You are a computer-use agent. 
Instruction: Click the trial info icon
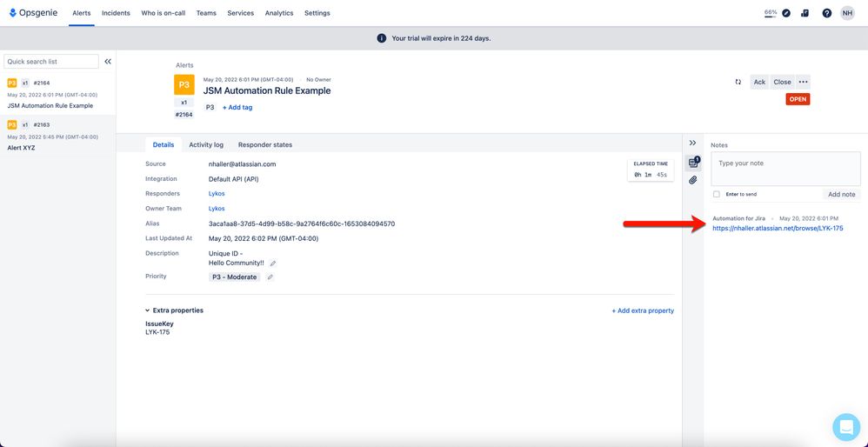382,38
